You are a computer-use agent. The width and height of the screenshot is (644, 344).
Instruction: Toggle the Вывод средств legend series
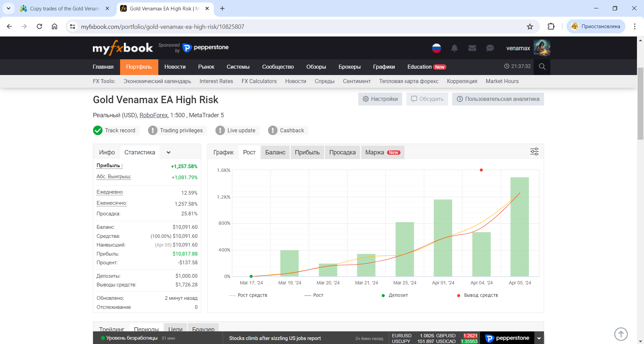[x=477, y=295]
